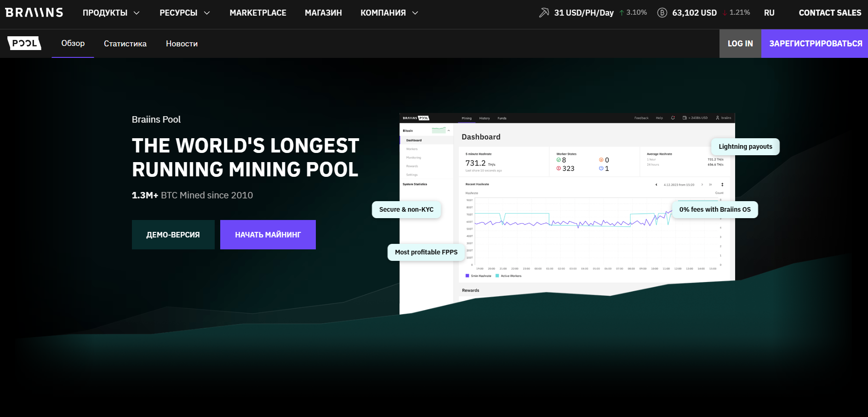Click the red down-arrow price change
868x417 pixels.
[736, 12]
